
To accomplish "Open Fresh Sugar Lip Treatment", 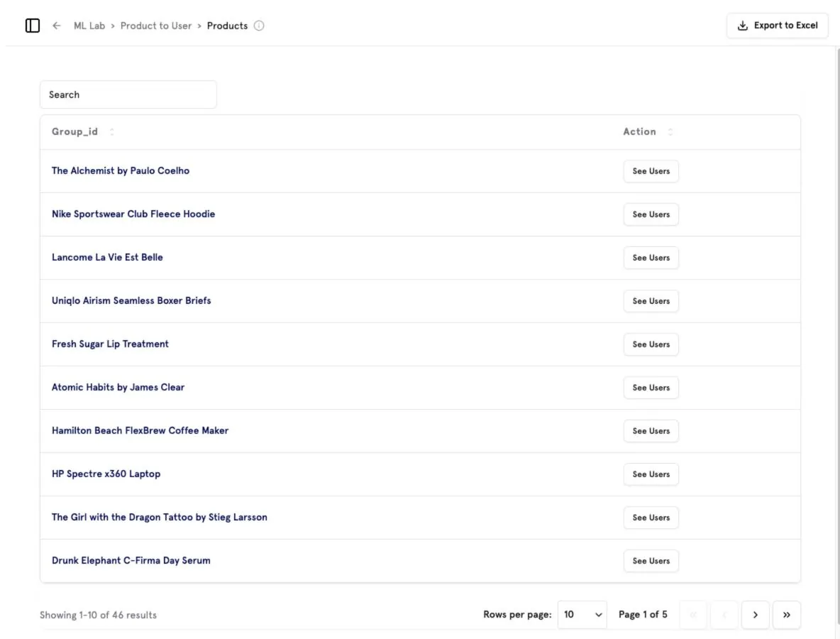I will (x=110, y=344).
